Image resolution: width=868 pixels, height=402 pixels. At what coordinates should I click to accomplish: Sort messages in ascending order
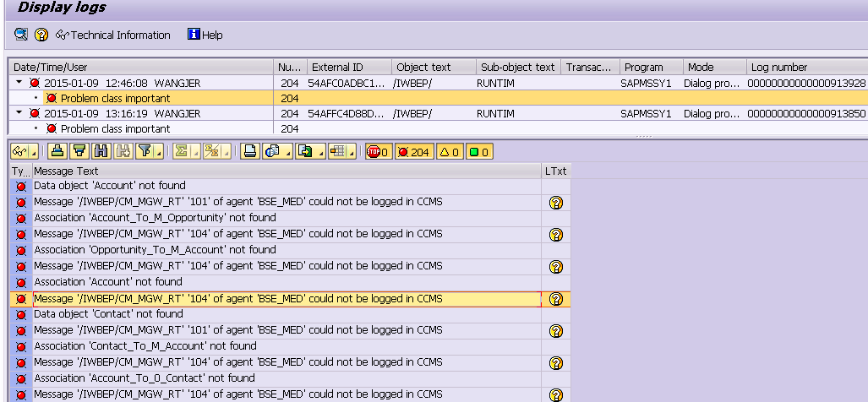57,151
